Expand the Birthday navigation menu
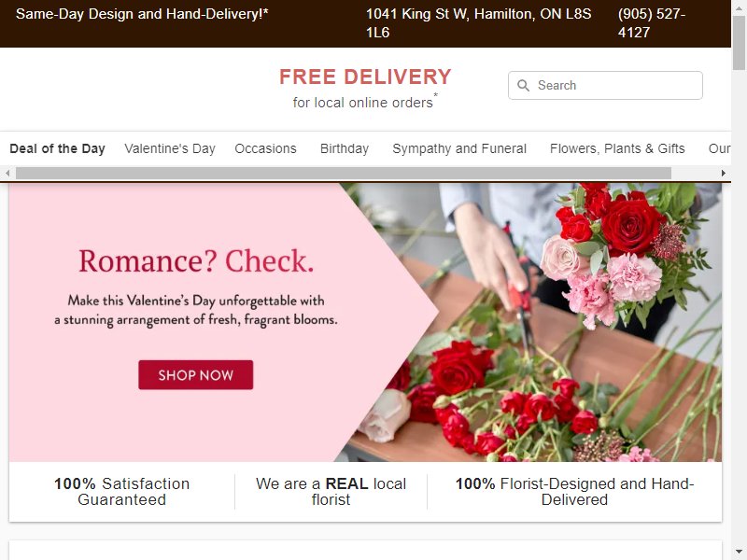This screenshot has height=560, width=747. click(345, 148)
